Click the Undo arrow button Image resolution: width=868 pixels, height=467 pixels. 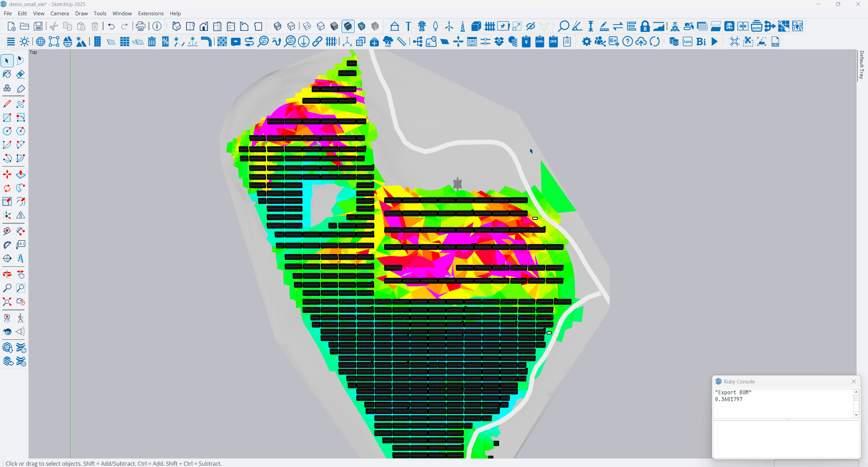point(111,26)
